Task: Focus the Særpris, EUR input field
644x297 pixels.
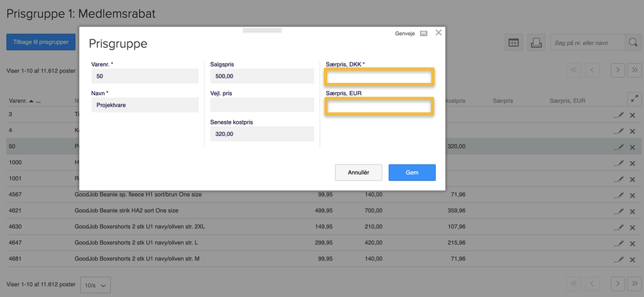Action: coord(379,107)
